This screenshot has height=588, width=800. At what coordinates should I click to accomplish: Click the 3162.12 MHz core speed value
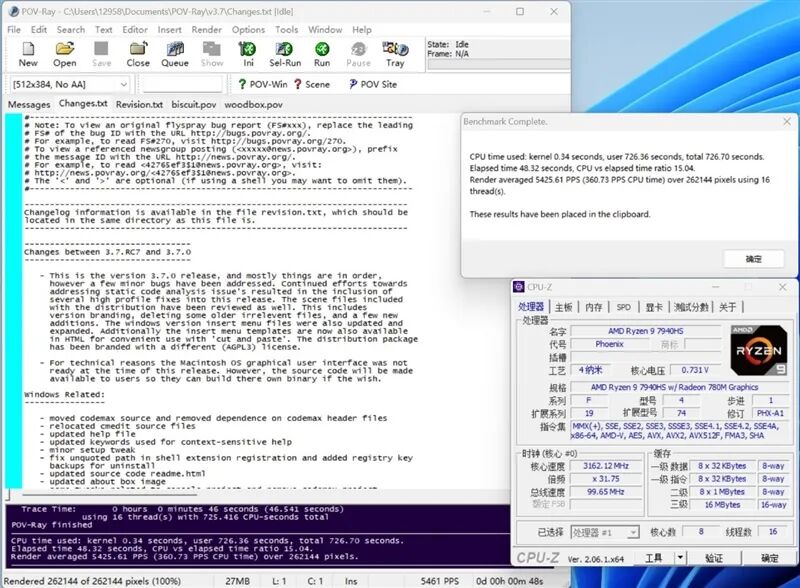tap(606, 466)
